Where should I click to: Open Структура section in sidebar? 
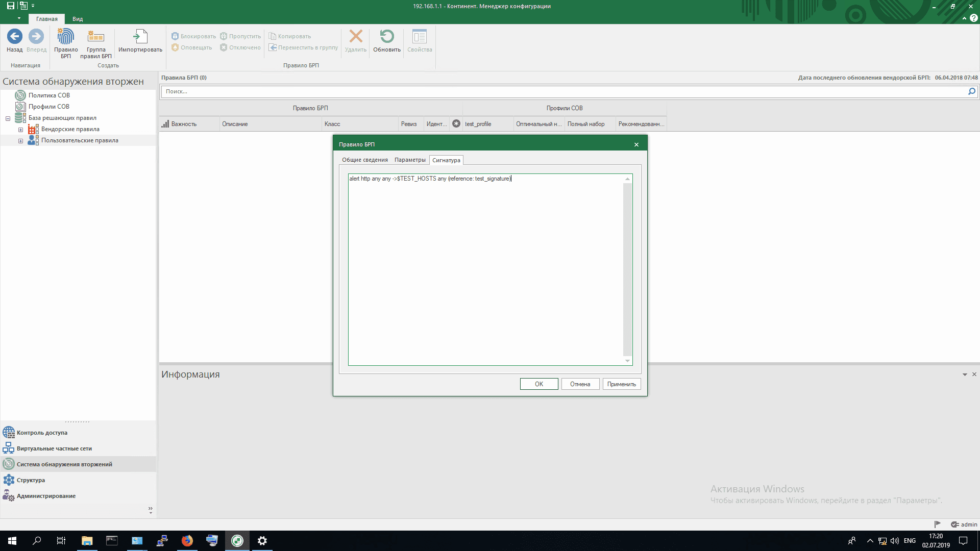point(31,480)
